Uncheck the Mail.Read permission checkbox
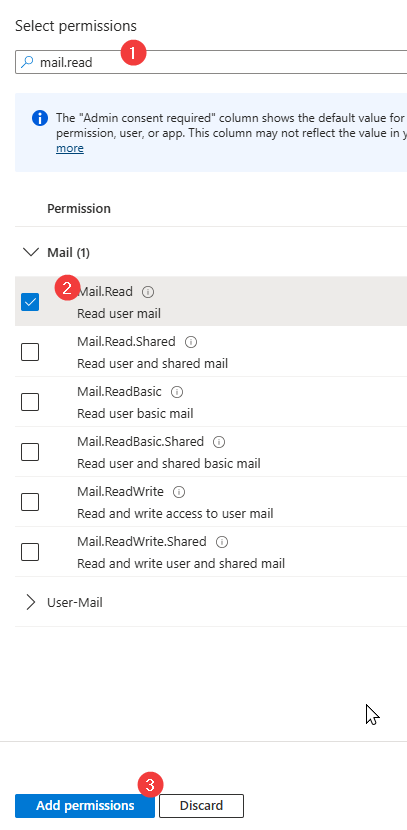 (30, 302)
